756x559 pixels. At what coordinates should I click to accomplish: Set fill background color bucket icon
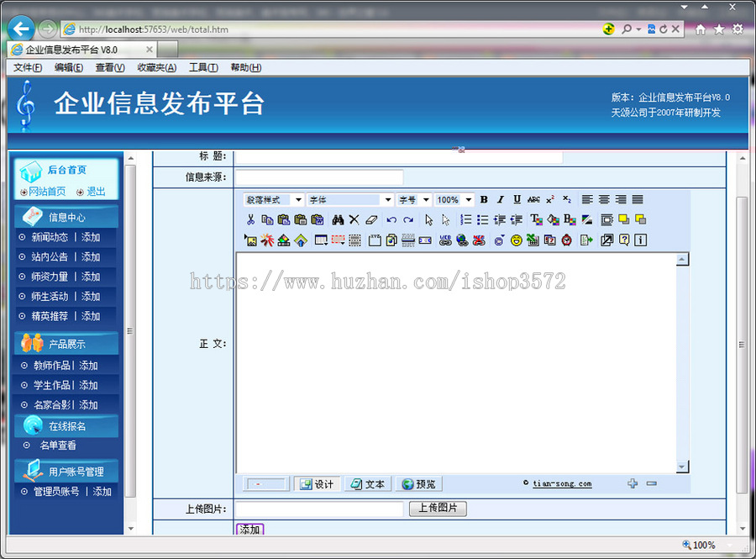coord(553,220)
